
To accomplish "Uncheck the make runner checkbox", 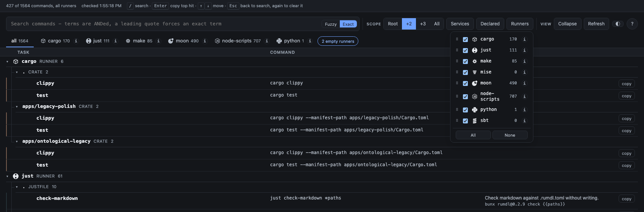I will [465, 61].
